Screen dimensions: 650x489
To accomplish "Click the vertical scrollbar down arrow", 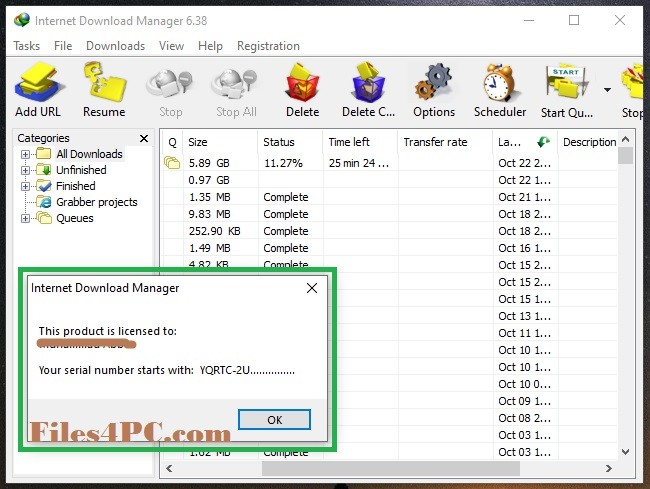I will tap(626, 452).
